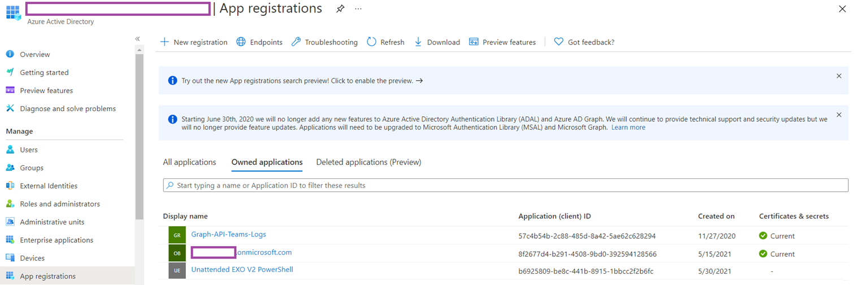The width and height of the screenshot is (868, 285).
Task: Click Current status of the onmicrosoft.com app
Action: 777,254
